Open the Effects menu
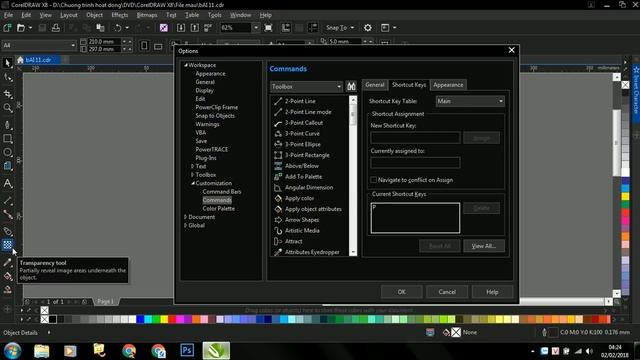 pyautogui.click(x=120, y=15)
